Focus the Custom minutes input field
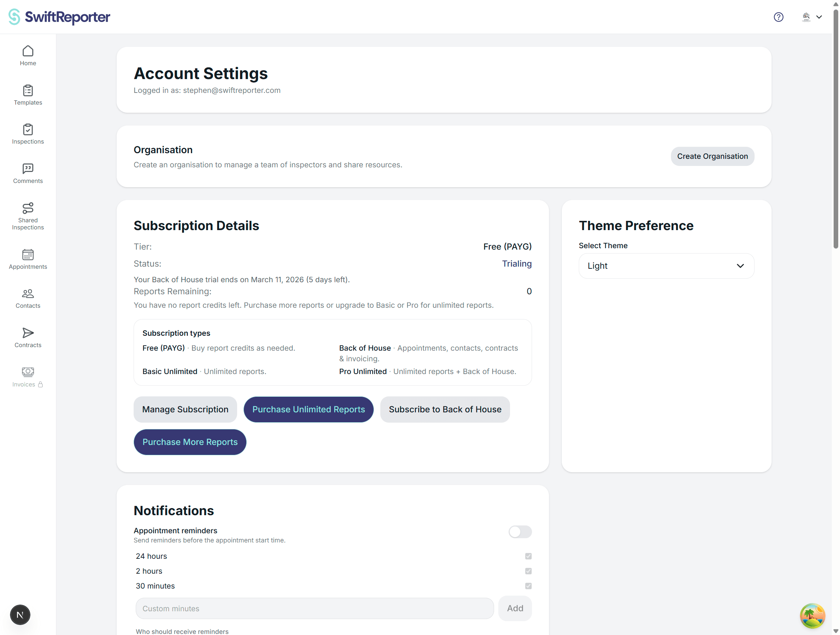 [314, 608]
